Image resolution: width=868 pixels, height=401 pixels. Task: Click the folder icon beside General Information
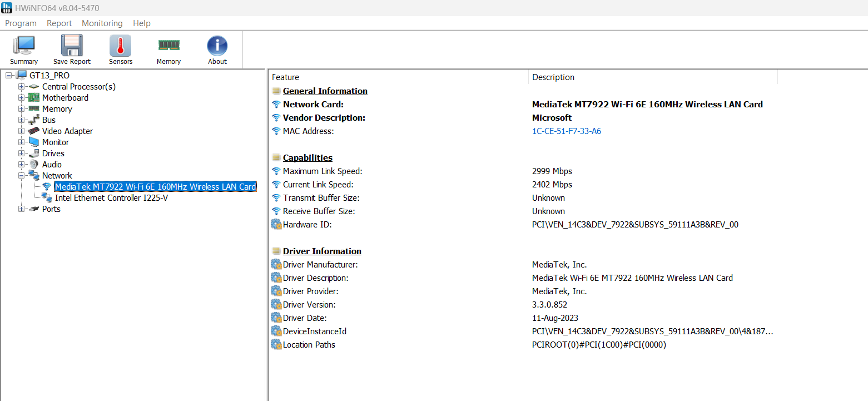[x=276, y=91]
